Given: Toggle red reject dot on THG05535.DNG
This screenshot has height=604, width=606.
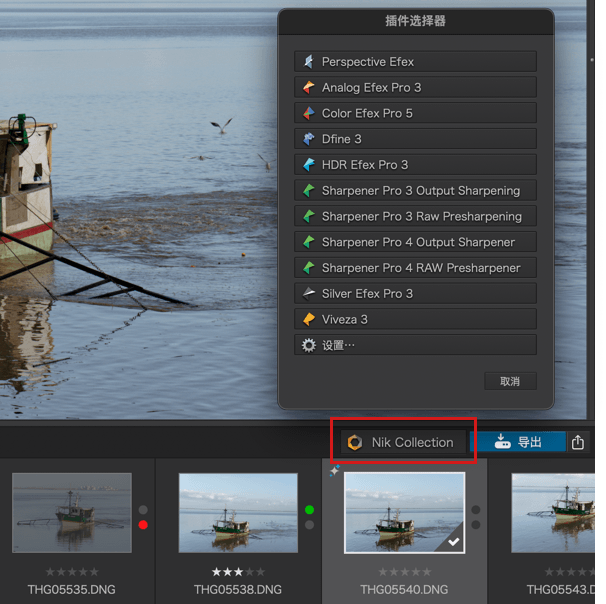Looking at the screenshot, I should click(143, 525).
